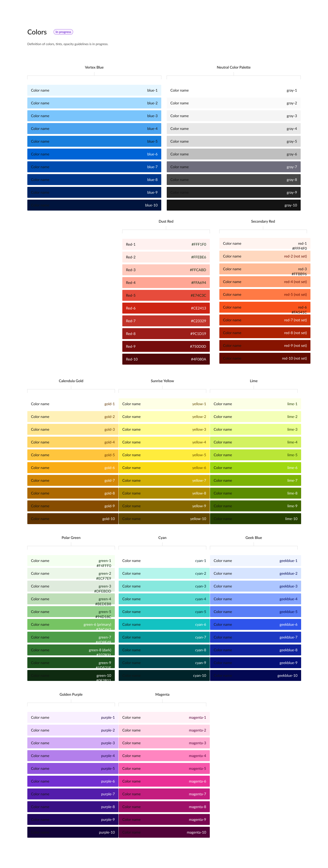The image size is (328, 868).
Task: Click the Red-10 #4F080A swatch
Action: 166,359
